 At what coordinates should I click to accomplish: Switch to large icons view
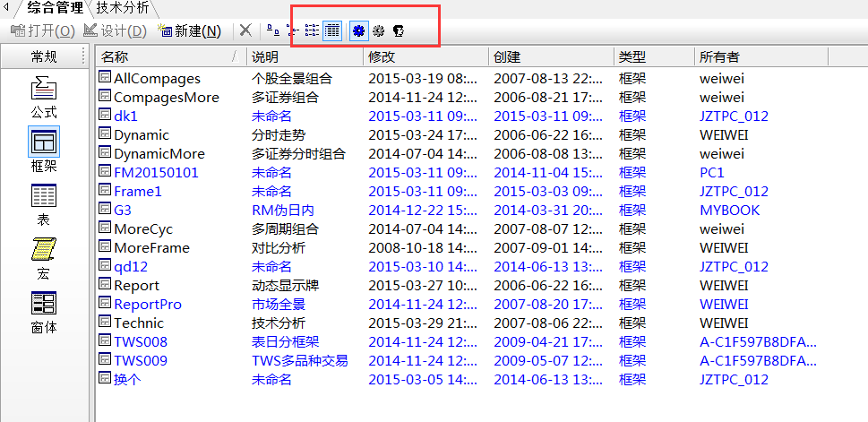coord(273,30)
